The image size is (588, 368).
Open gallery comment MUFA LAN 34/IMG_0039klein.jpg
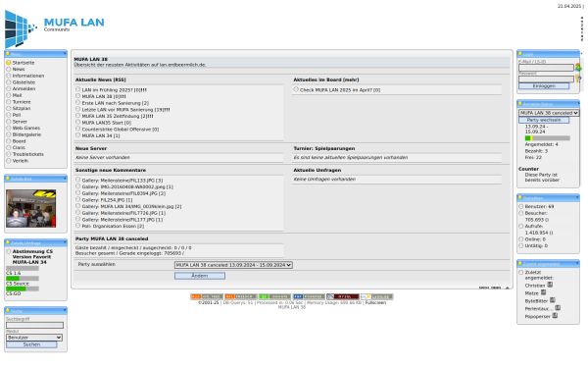click(x=131, y=206)
